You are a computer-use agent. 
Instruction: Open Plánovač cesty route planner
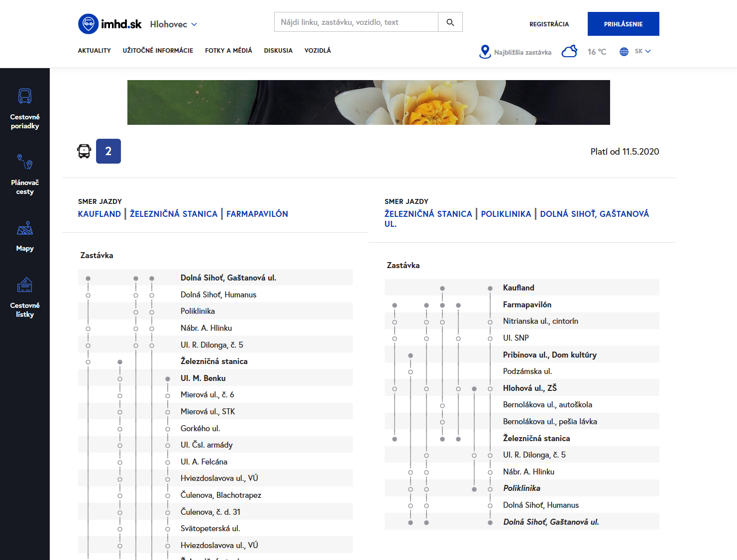click(25, 174)
